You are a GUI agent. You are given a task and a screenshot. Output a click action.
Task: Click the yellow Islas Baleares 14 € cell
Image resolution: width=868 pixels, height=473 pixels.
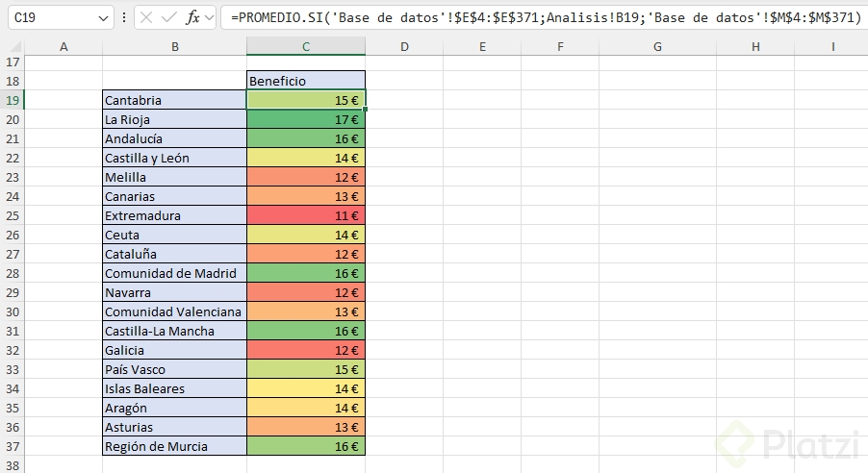[x=306, y=389]
